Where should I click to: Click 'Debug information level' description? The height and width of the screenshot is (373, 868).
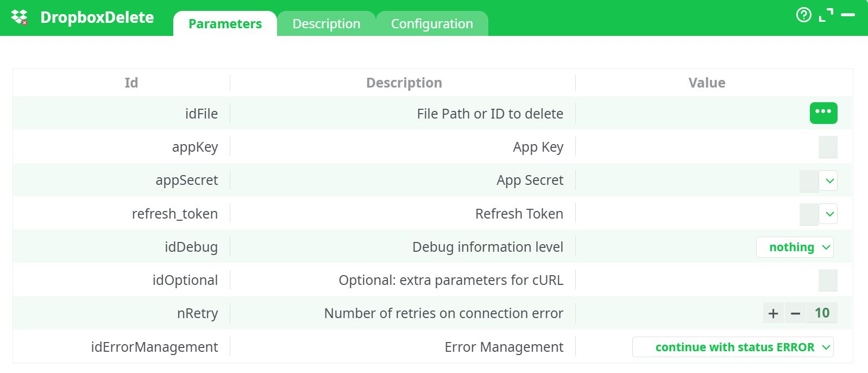488,247
